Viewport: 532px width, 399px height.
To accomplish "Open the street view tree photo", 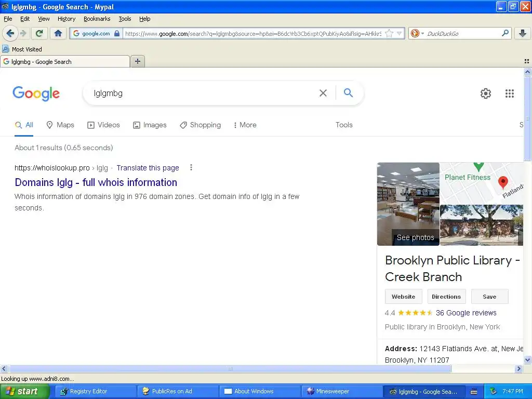I will 482,225.
